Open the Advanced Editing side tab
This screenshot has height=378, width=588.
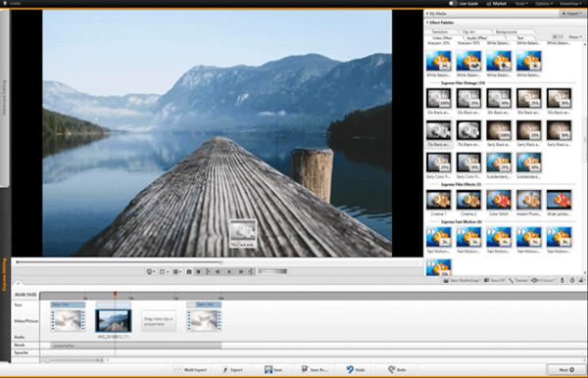[5, 97]
